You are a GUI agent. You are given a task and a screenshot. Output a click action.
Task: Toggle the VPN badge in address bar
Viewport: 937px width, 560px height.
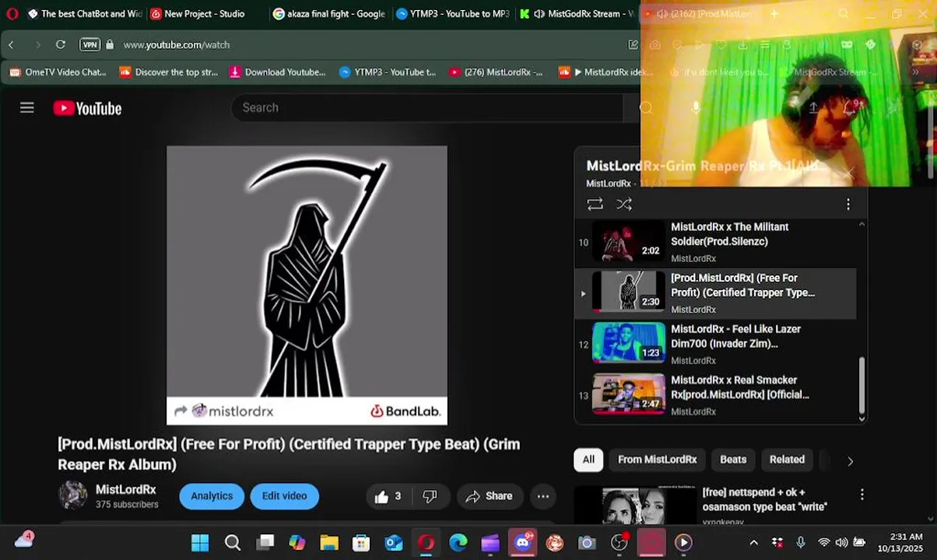tap(90, 45)
